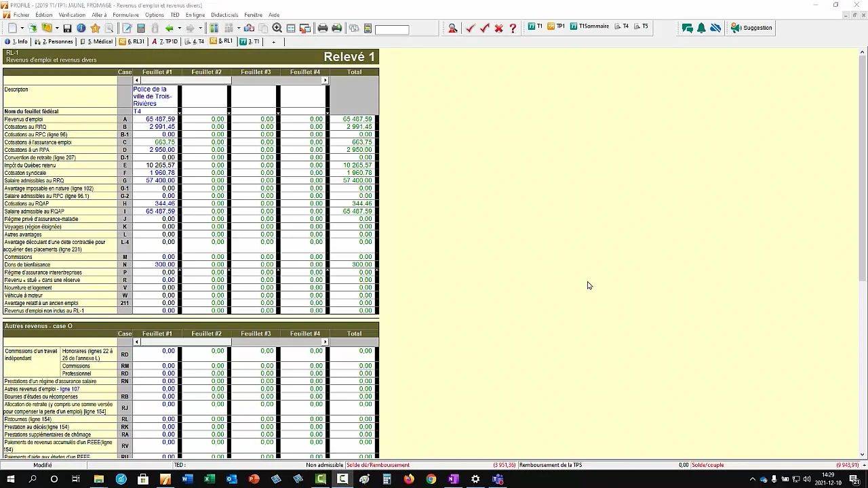Click the green back arrow
This screenshot has width=868, height=488.
169,28
